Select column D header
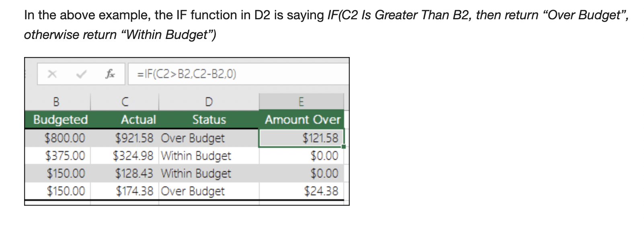The image size is (644, 225). 209,102
